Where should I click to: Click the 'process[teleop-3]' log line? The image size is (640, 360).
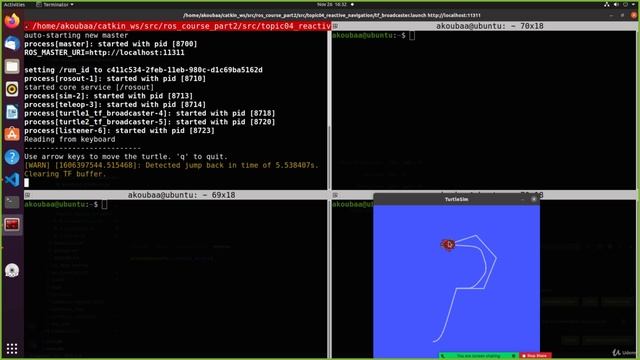click(x=115, y=104)
